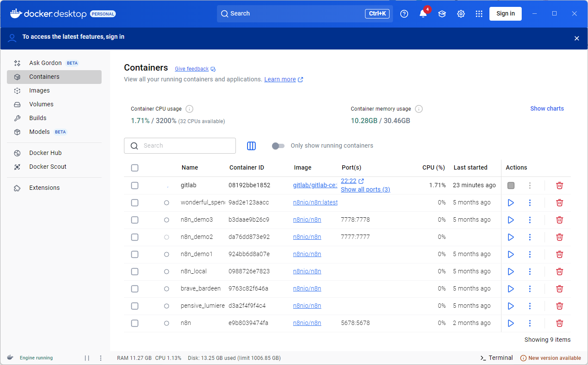
Task: Click the memory usage info icon
Action: coord(418,109)
